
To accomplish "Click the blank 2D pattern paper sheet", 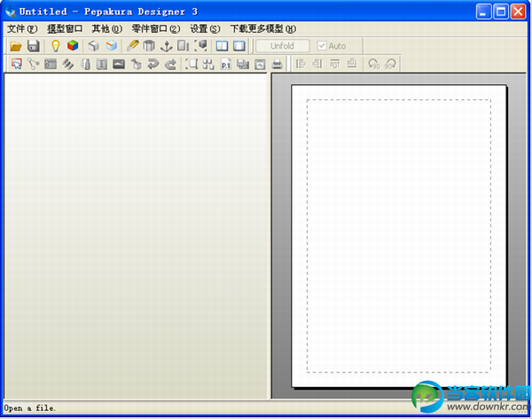I will tap(399, 236).
